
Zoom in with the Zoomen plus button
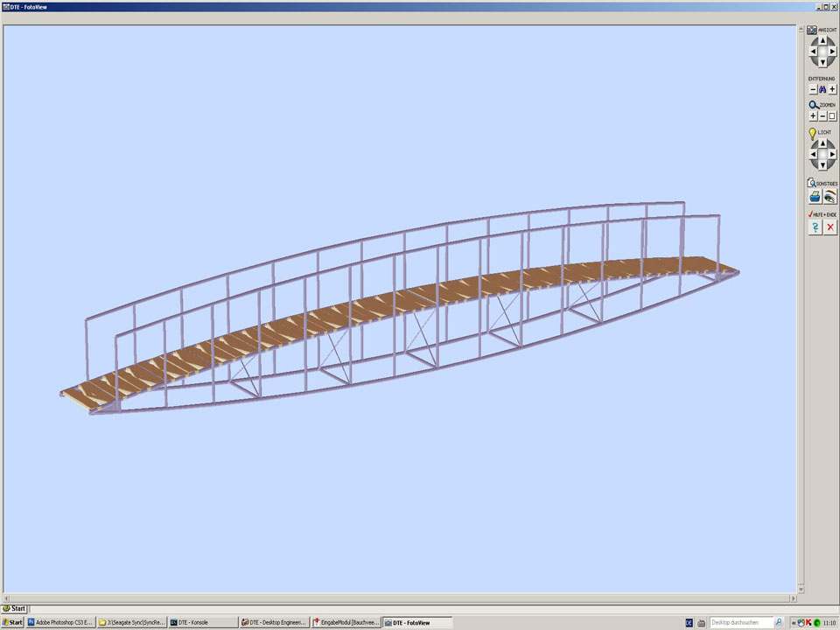point(813,115)
